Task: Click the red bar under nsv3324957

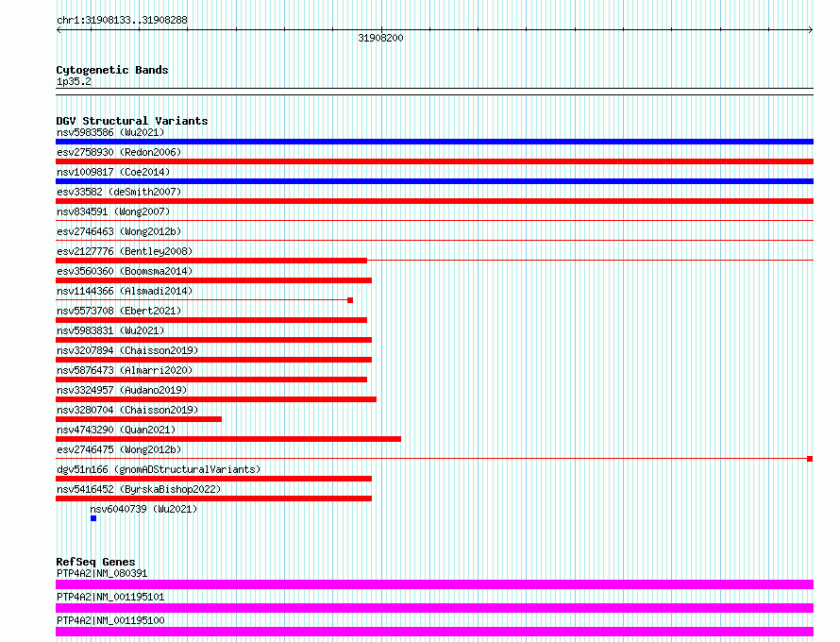Action: click(216, 399)
